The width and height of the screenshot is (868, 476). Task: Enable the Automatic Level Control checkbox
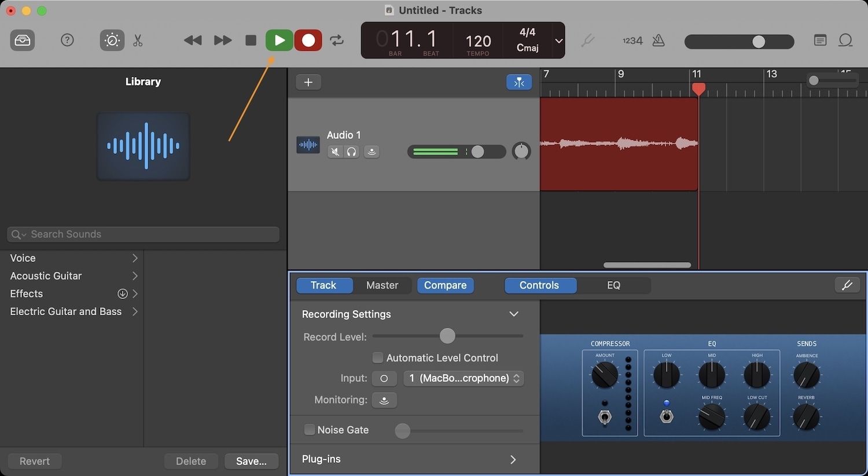coord(378,358)
